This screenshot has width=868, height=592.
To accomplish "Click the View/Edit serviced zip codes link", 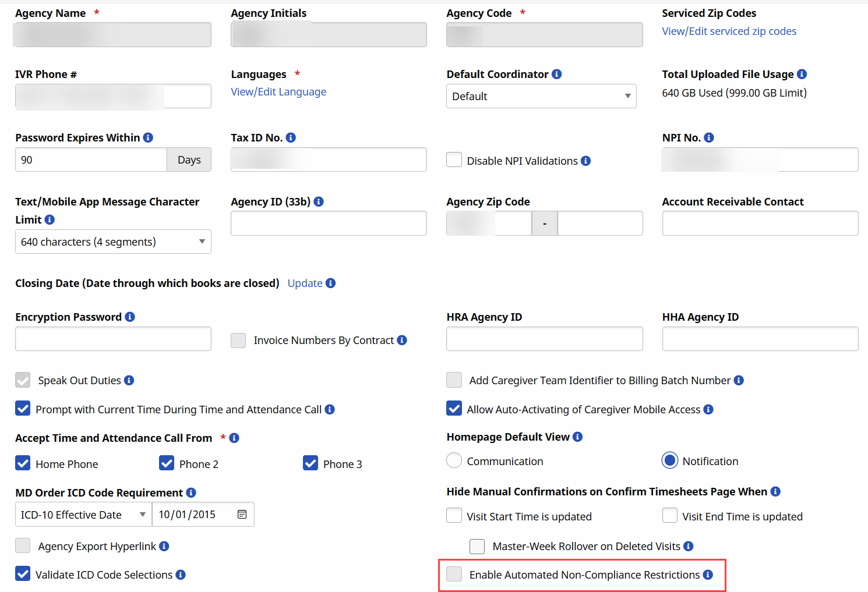I will (x=729, y=31).
